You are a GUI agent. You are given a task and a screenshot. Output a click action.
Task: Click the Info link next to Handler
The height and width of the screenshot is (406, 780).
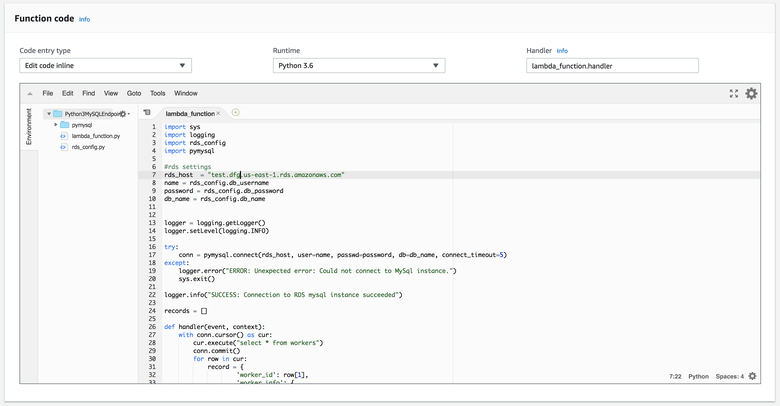pyautogui.click(x=562, y=51)
